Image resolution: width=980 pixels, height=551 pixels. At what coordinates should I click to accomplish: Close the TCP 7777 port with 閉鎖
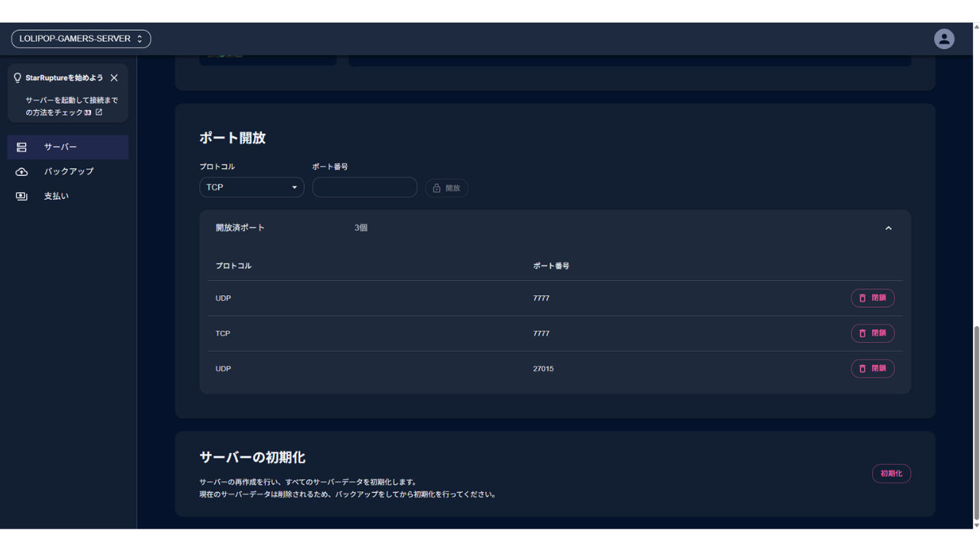coord(873,334)
